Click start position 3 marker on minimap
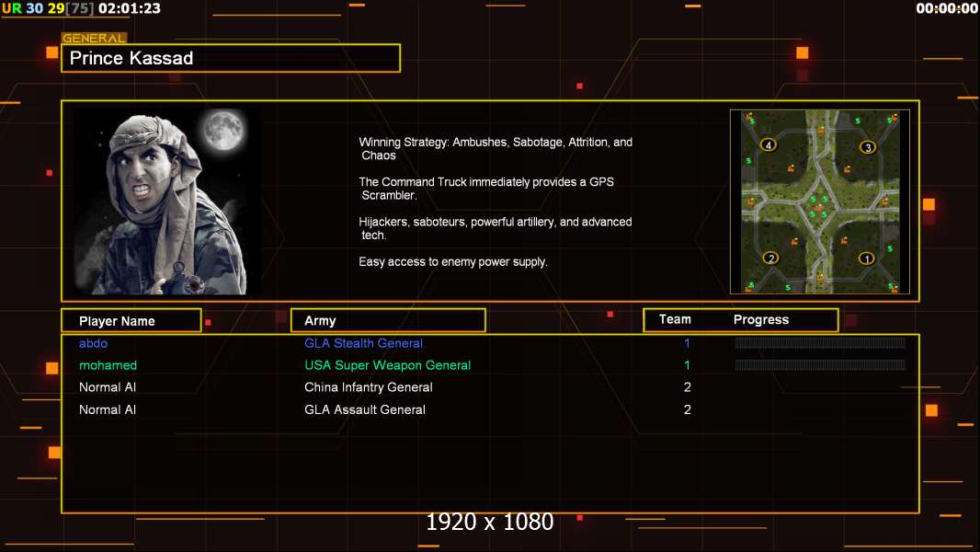980x552 pixels. coord(867,147)
